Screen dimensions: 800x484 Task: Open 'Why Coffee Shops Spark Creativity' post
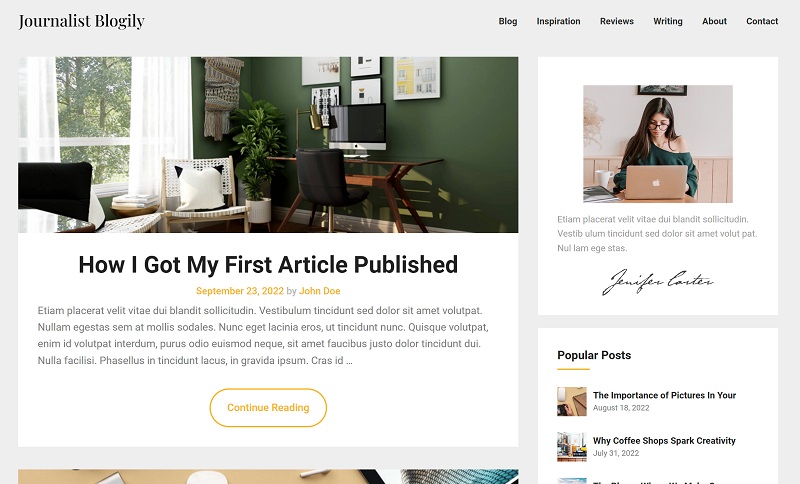point(664,441)
